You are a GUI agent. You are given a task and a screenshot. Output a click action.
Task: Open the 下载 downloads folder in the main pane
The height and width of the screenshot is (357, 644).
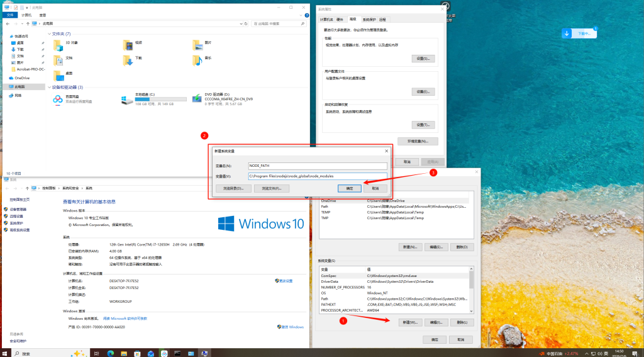point(128,60)
